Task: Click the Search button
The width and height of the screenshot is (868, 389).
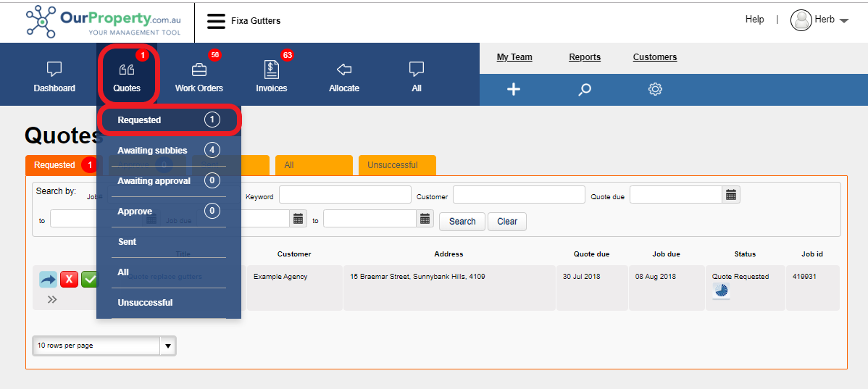Action: 462,222
